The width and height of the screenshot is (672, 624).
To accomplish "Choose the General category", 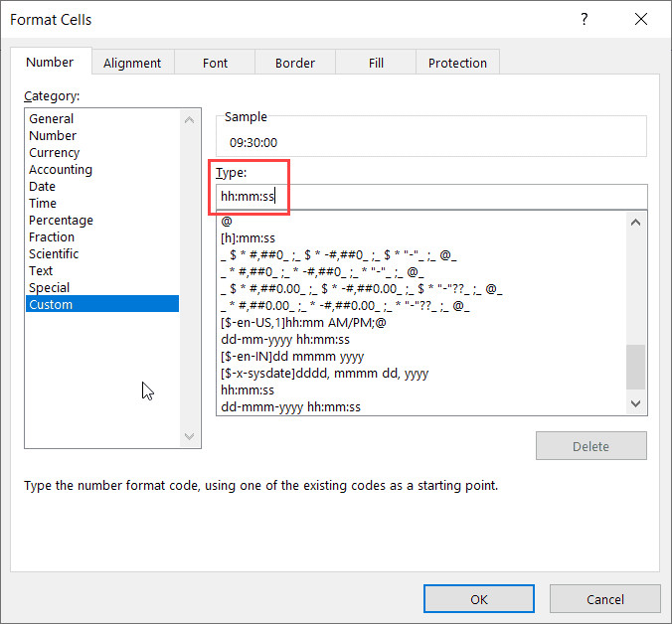I will point(52,118).
